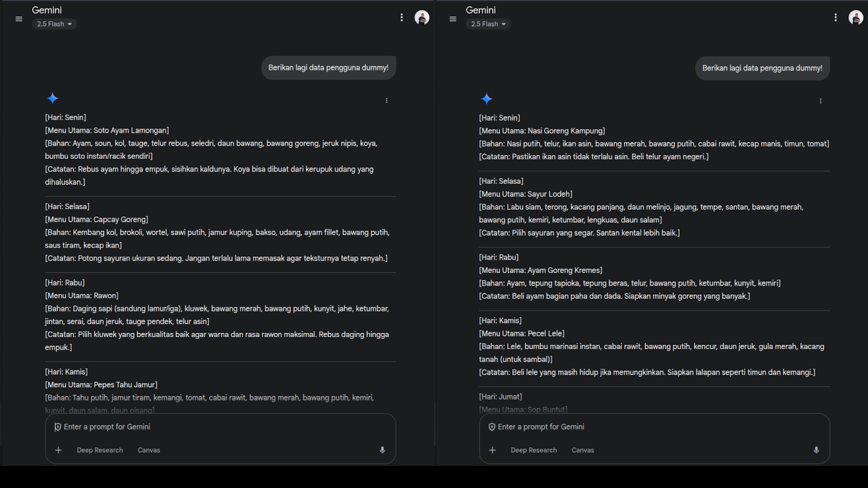The height and width of the screenshot is (488, 868).
Task: Expand the right 2.5 Flash model dropdown
Action: pos(488,24)
